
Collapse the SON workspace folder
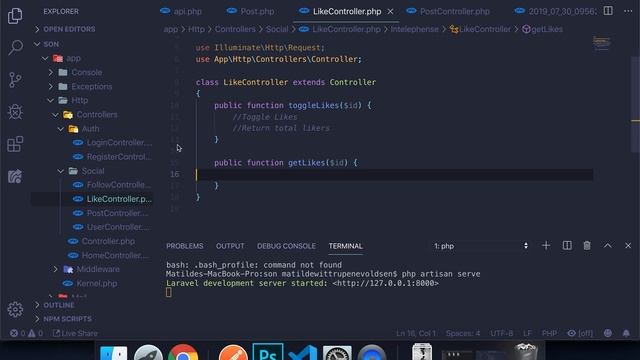point(51,44)
